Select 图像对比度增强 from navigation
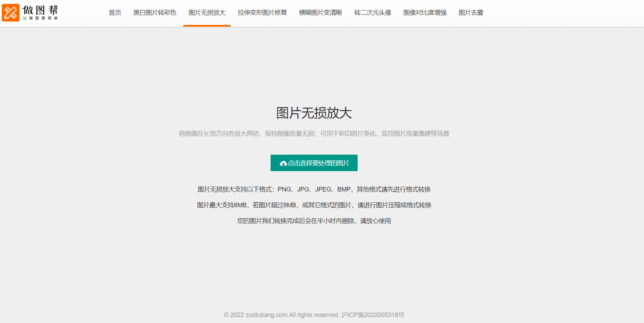 coord(425,13)
